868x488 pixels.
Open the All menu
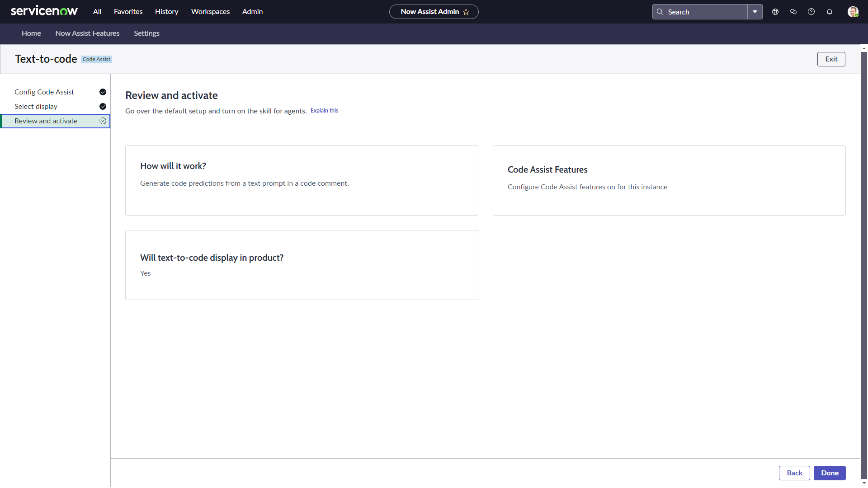97,12
